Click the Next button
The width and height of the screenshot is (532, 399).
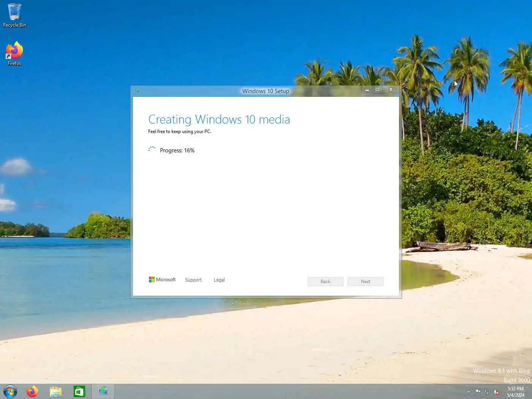click(x=366, y=282)
